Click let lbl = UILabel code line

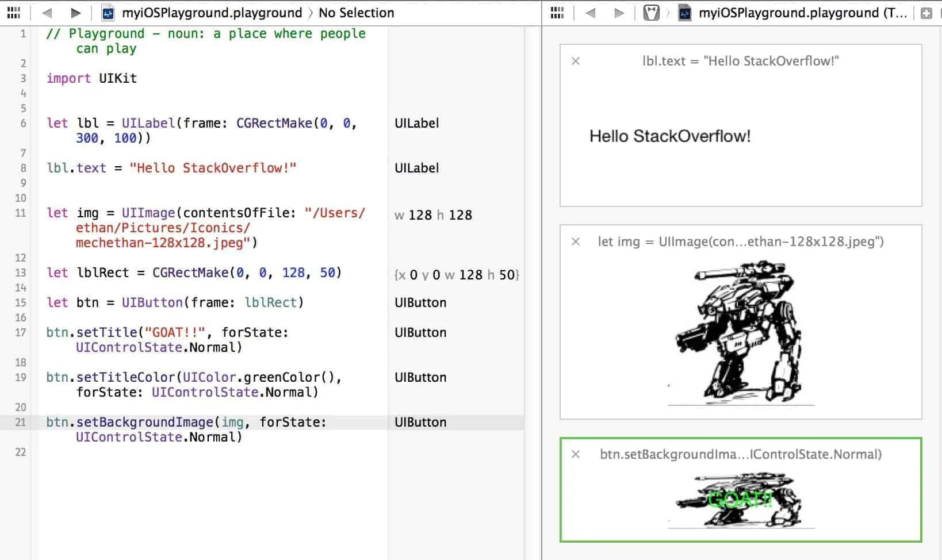(201, 131)
